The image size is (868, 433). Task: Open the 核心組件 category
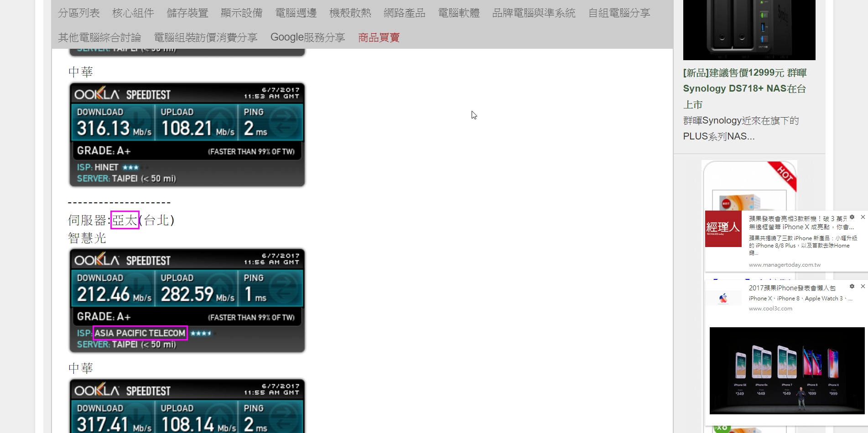[133, 13]
